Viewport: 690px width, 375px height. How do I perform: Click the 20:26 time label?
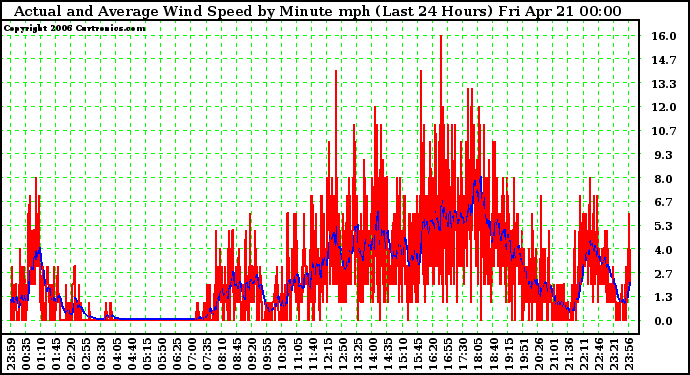coord(539,354)
